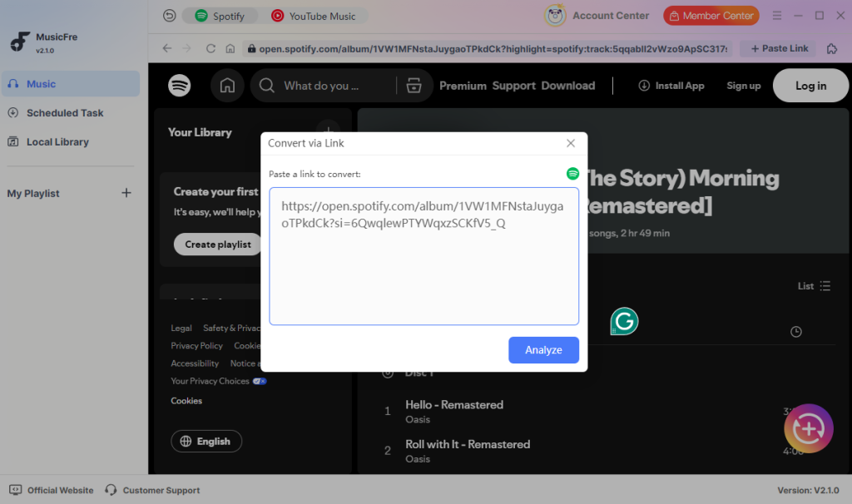Open the Support link
852x504 pixels.
click(x=514, y=86)
